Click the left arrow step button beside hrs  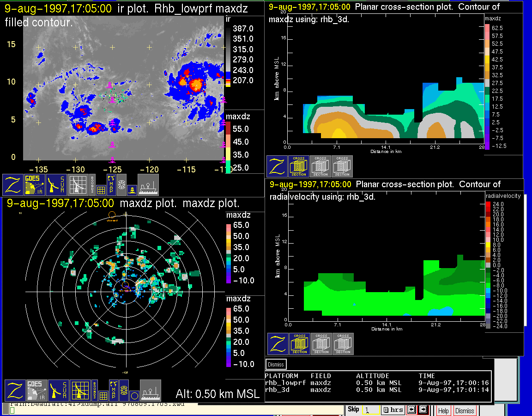coord(412,410)
